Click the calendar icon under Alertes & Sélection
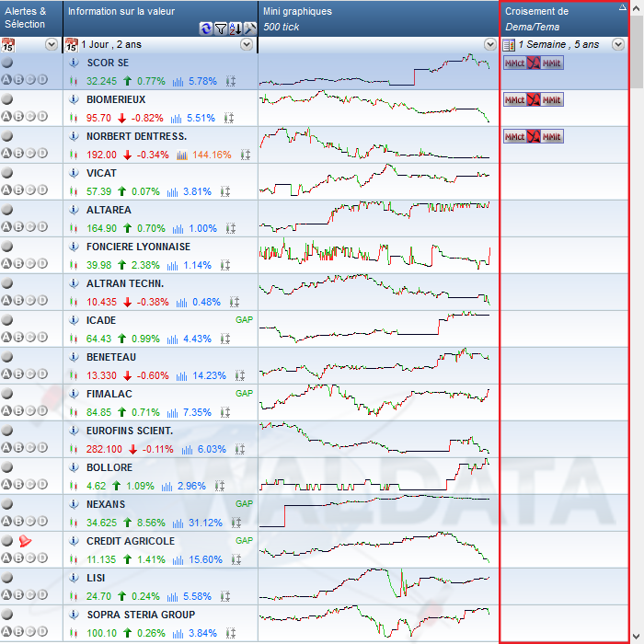Viewport: 644px width, 644px height. point(7,44)
